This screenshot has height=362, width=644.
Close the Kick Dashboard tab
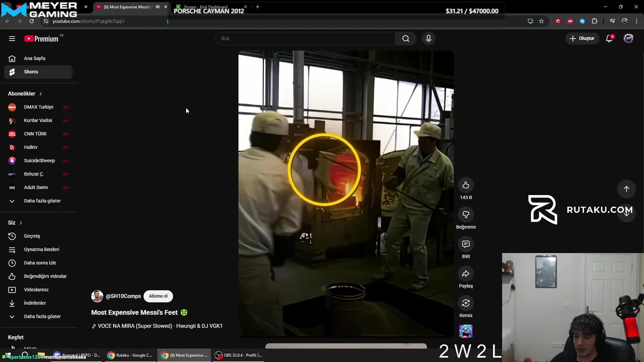pyautogui.click(x=245, y=7)
